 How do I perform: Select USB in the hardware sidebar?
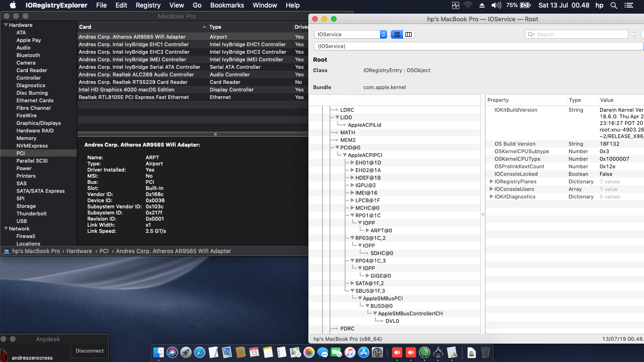point(22,221)
